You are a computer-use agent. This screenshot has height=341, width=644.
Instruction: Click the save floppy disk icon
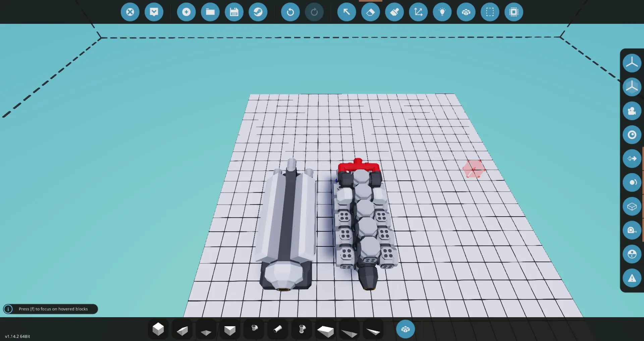[234, 12]
